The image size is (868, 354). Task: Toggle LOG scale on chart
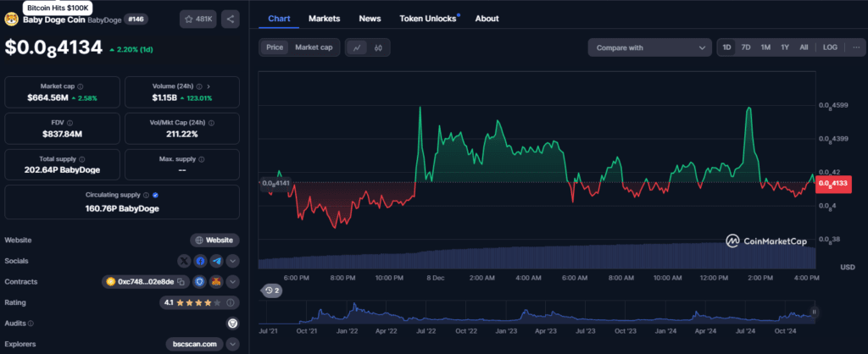point(830,47)
